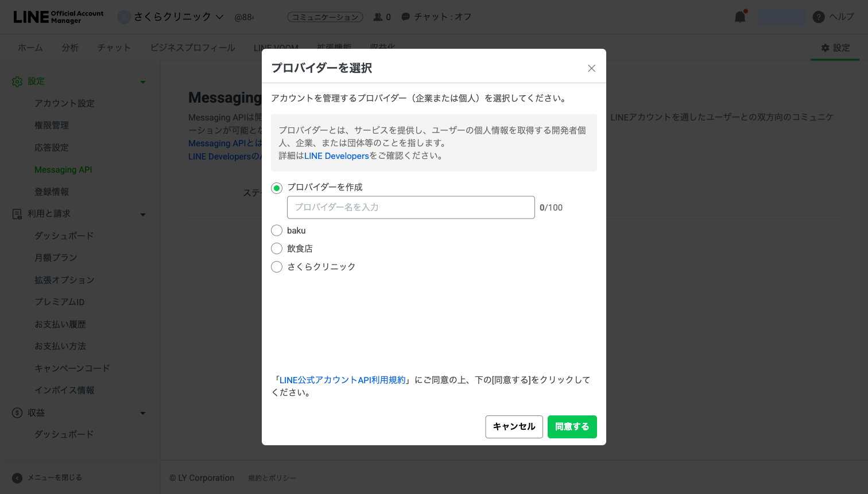Click the コミュニケーション plan badge
868x494 pixels.
[x=325, y=17]
